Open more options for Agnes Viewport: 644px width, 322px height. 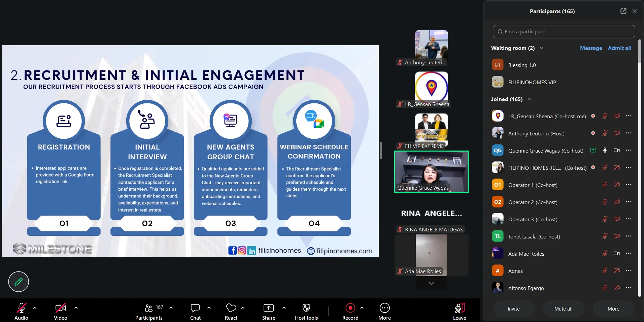(x=629, y=270)
